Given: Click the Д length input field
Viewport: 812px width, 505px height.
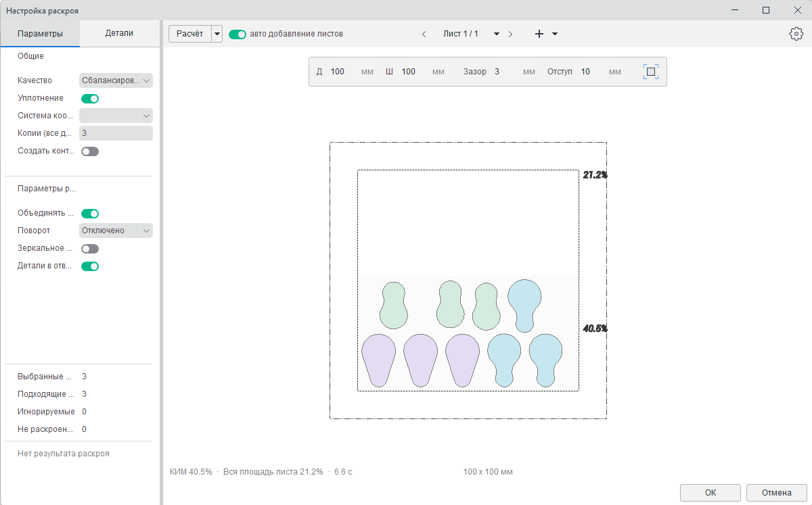Looking at the screenshot, I should pos(343,72).
